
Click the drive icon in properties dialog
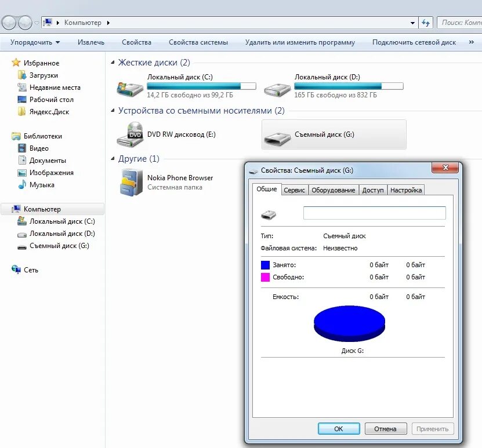[x=269, y=214]
